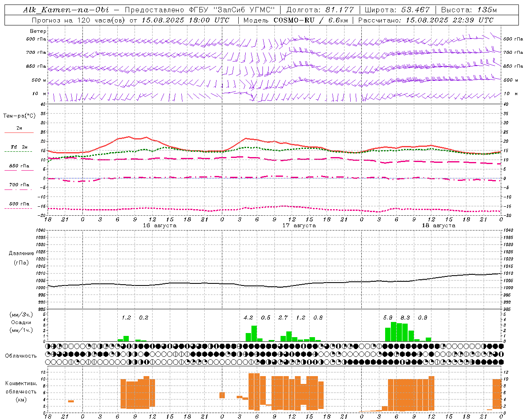Image resolution: width=525 pixels, height=420 pixels.
Task: Click the Ветер panel label
Action: click(x=38, y=31)
